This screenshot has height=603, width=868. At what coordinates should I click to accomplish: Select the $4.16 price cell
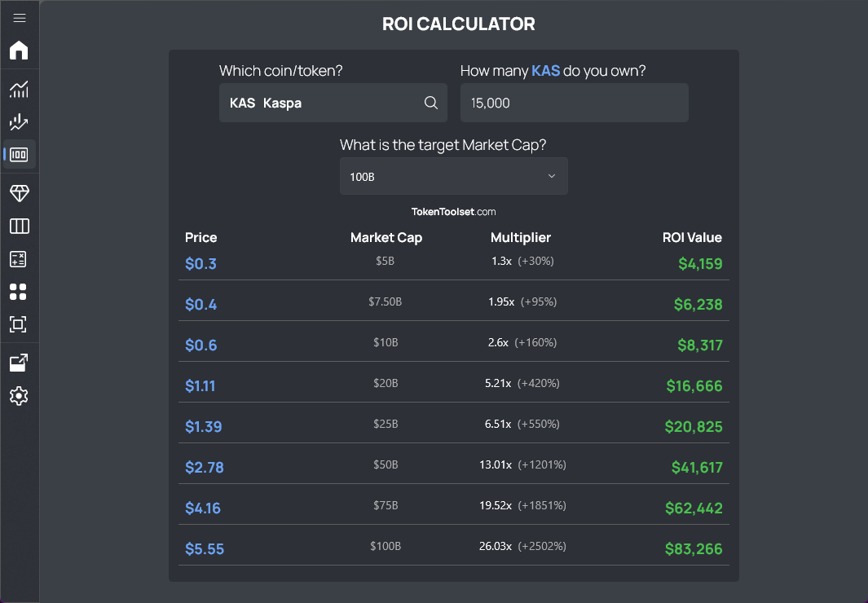click(203, 508)
